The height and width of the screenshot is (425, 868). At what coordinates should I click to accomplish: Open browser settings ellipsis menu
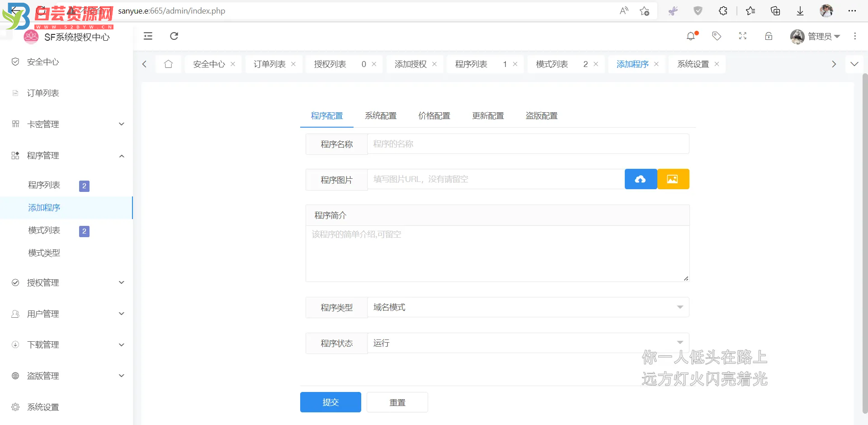(x=852, y=11)
